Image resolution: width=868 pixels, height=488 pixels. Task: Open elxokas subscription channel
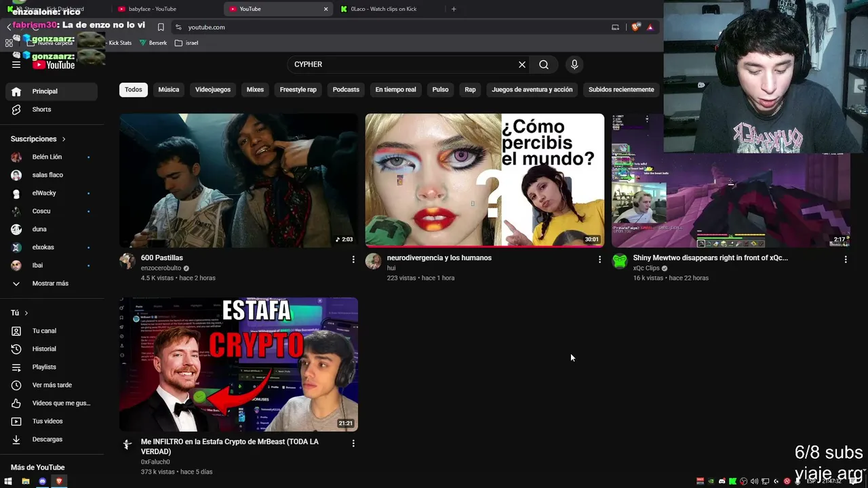[x=52, y=247]
